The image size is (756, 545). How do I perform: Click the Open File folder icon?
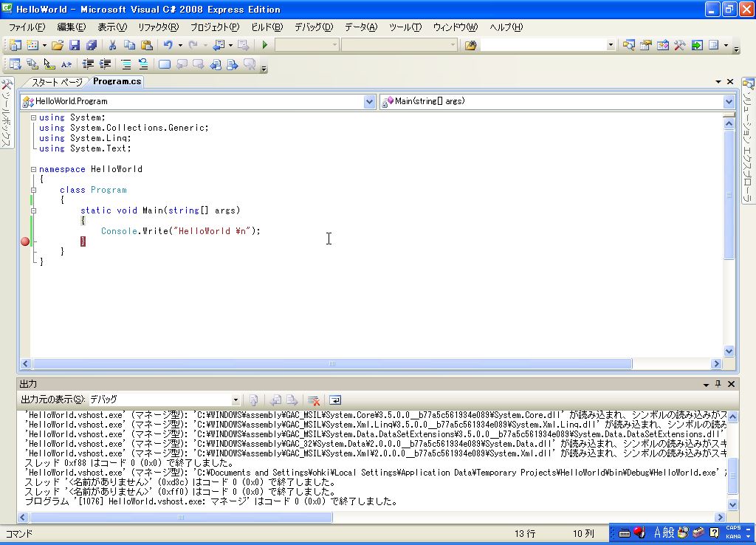[58, 45]
